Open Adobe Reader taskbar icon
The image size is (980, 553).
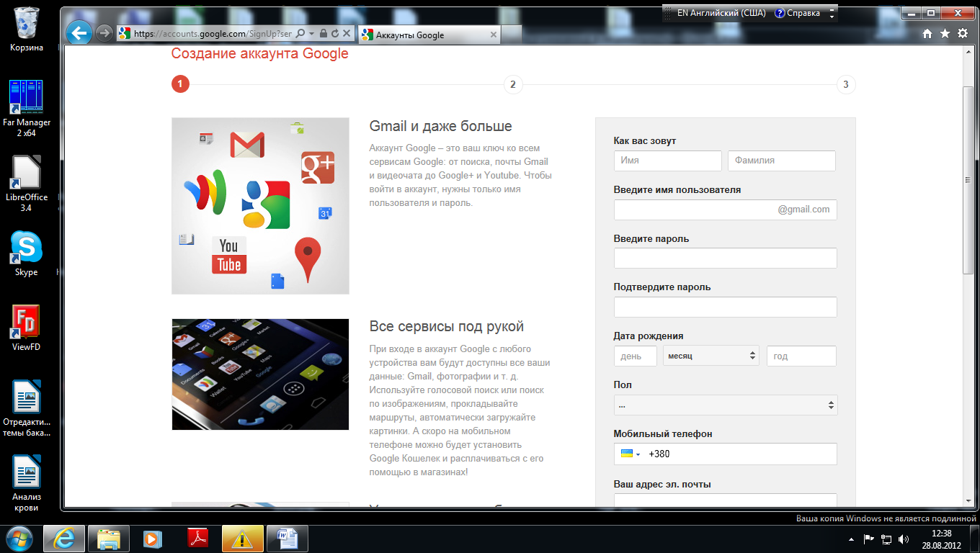(x=197, y=538)
